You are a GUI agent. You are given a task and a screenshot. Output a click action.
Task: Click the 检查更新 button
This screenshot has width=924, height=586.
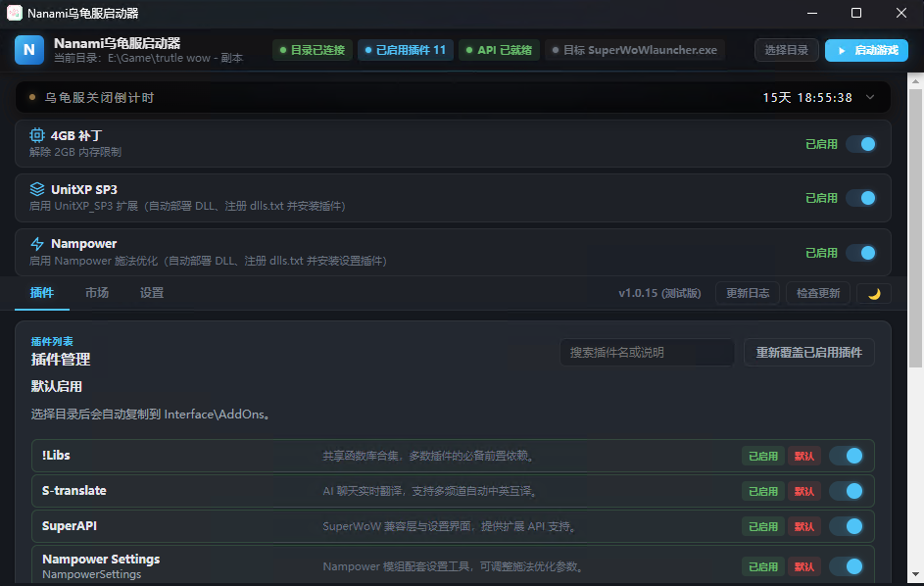click(818, 293)
